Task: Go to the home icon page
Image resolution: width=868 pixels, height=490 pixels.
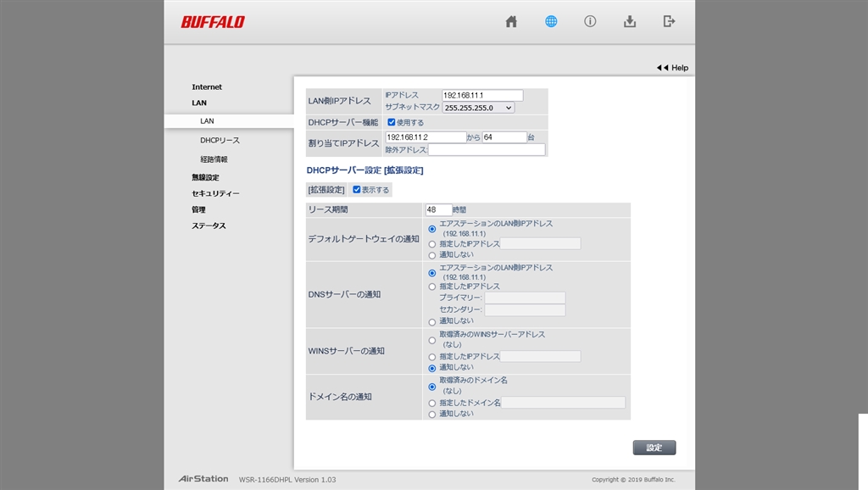Action: 511,21
